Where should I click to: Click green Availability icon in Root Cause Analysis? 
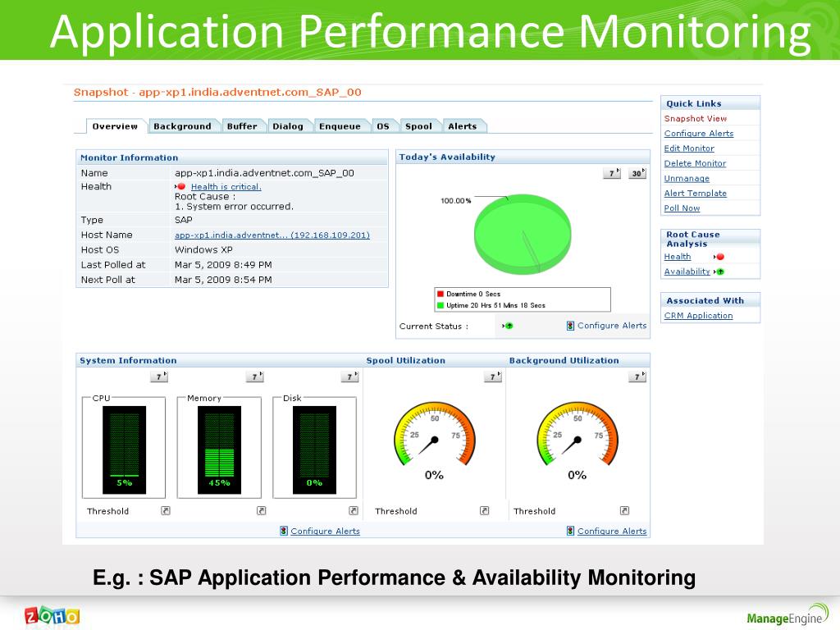[719, 272]
